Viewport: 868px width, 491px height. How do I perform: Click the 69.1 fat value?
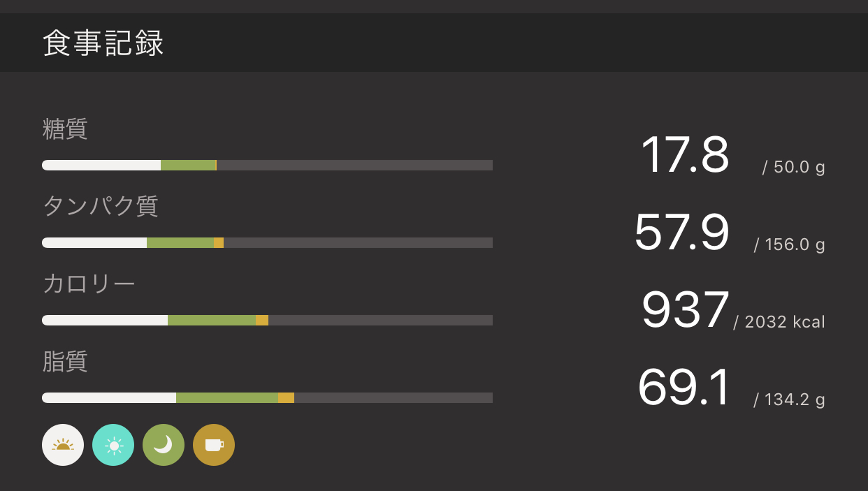(x=683, y=388)
